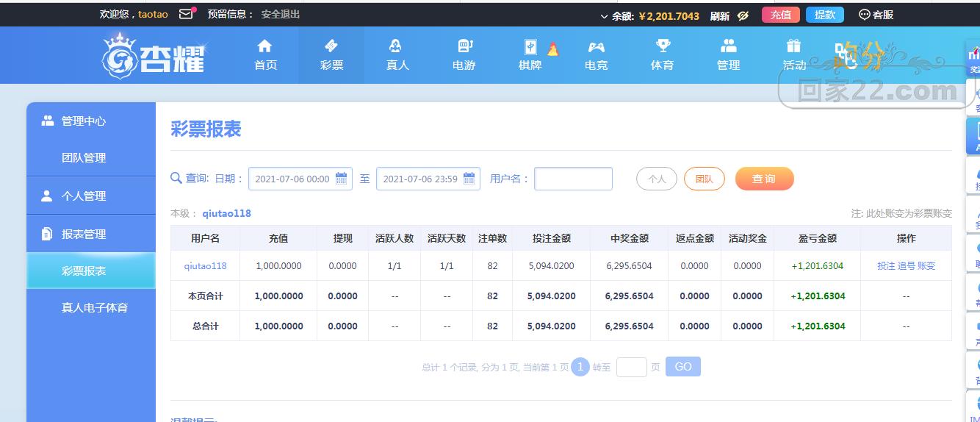Open qiutao118 link in the table
Image resolution: width=980 pixels, height=422 pixels.
coord(206,266)
